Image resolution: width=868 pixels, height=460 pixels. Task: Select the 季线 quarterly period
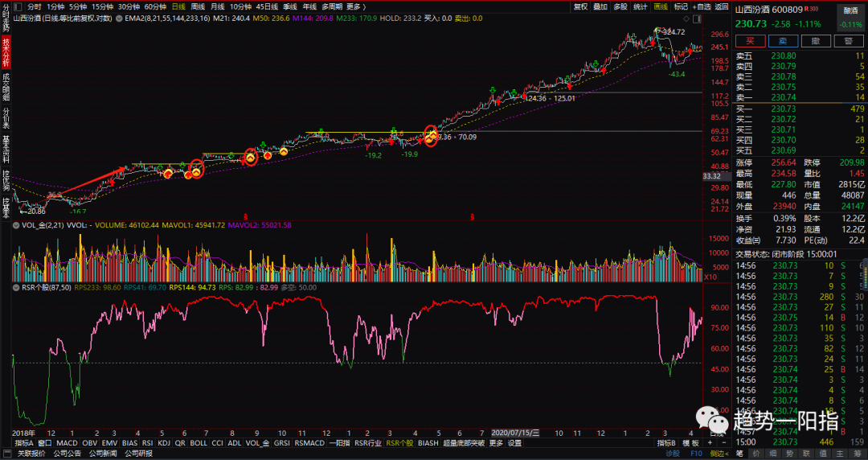coord(290,6)
